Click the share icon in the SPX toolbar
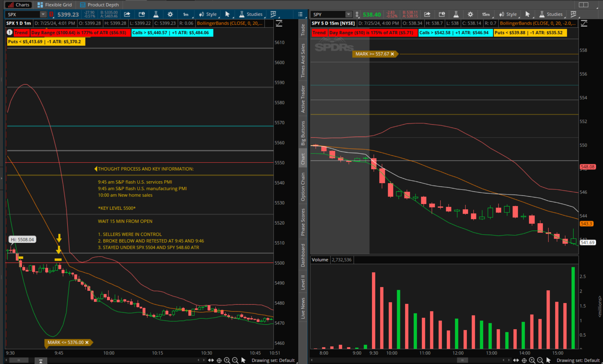This screenshot has height=364, width=603. [127, 14]
